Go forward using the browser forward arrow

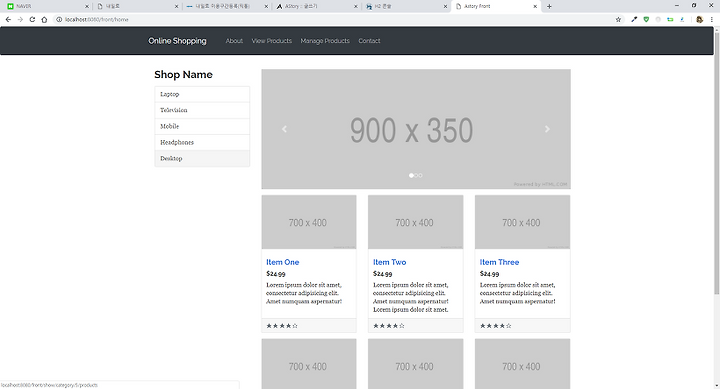point(20,19)
